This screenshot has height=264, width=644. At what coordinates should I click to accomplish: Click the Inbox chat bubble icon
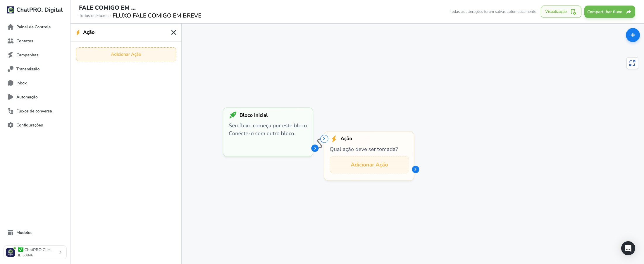[x=11, y=83]
